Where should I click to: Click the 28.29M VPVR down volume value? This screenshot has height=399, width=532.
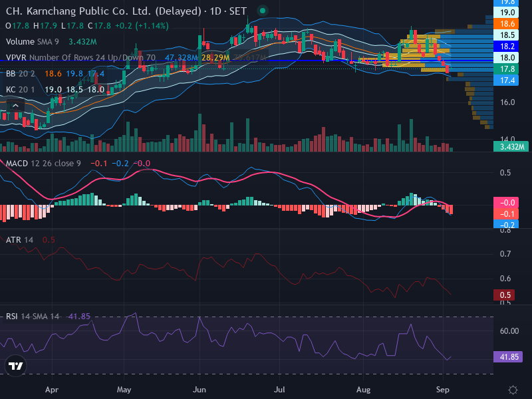(x=215, y=58)
